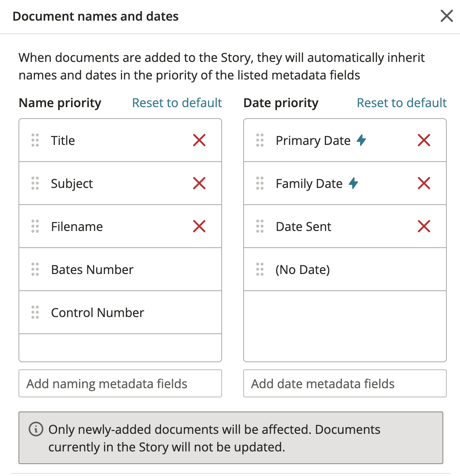This screenshot has width=460, height=476.
Task: Open the Add date metadata fields box
Action: click(345, 383)
